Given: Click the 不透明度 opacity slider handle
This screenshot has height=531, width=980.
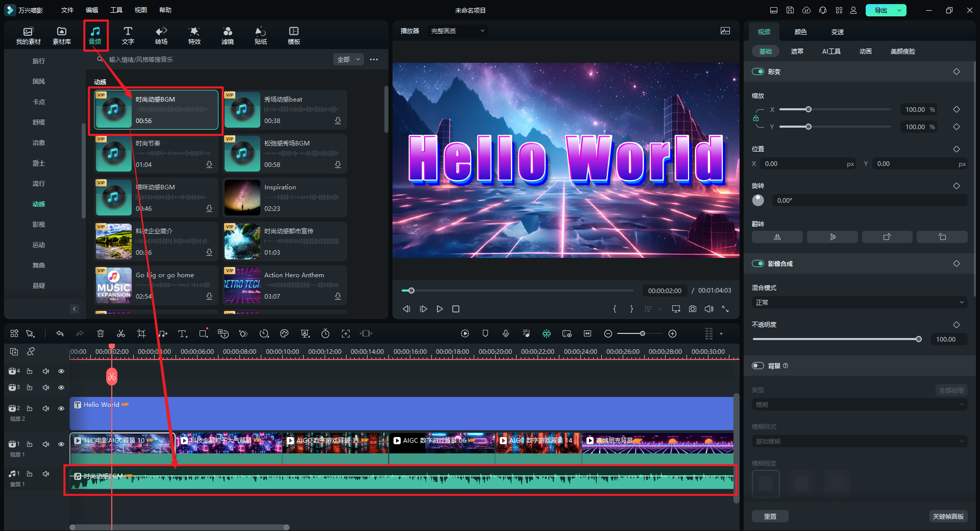Looking at the screenshot, I should coord(919,339).
